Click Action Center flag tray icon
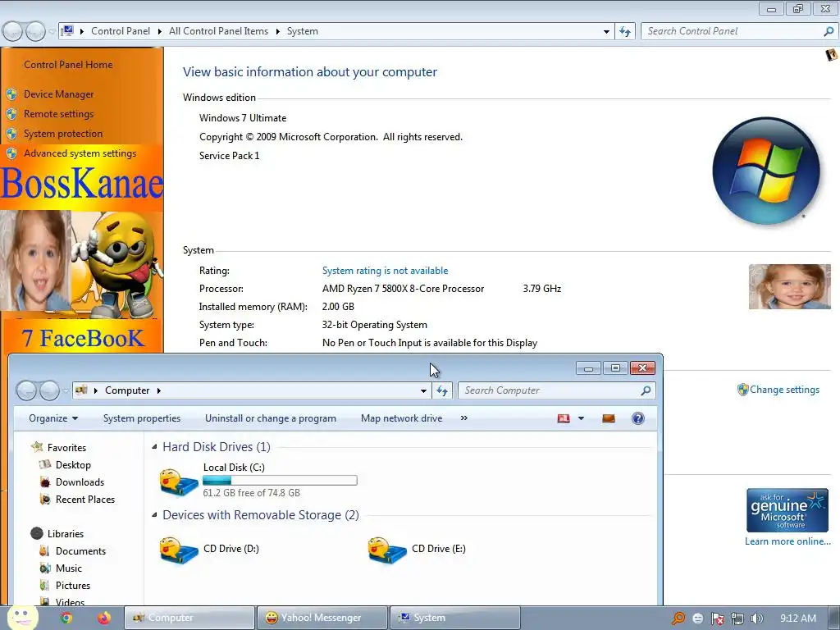 [x=717, y=619]
